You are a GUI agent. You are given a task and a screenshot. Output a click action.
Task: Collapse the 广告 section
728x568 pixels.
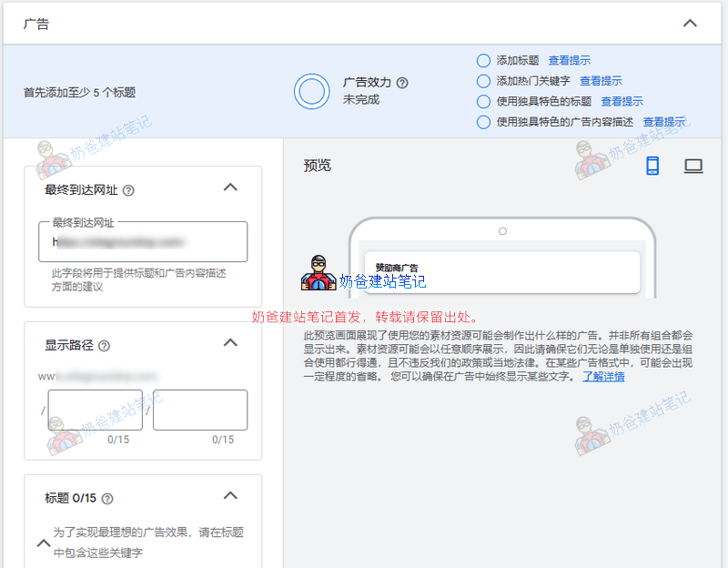click(691, 22)
